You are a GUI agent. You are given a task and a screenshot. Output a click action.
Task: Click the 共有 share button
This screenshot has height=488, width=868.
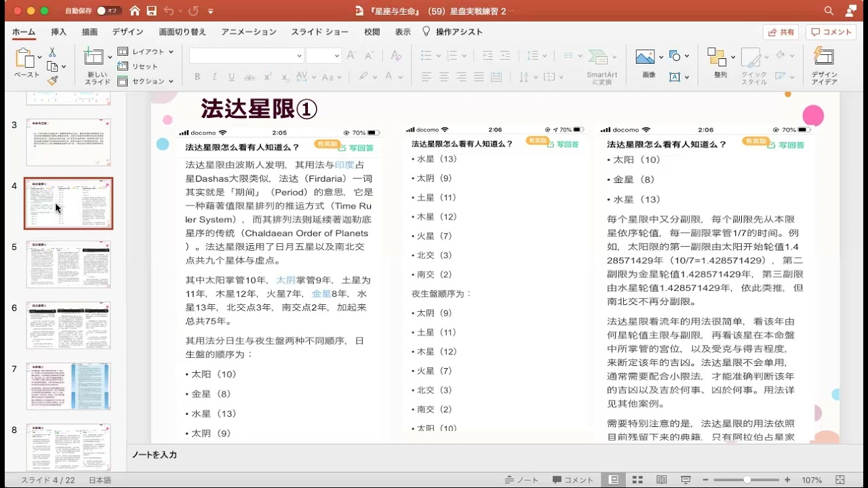(781, 32)
